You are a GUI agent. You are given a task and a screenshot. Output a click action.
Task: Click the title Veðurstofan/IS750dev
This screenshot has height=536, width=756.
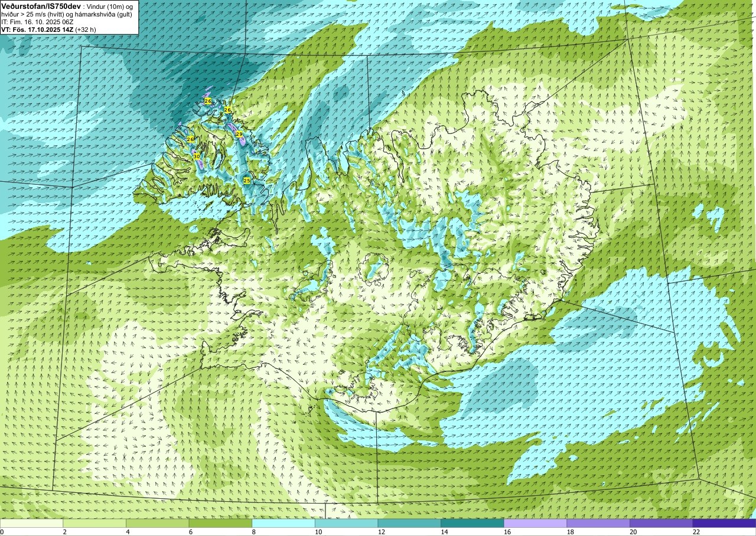[x=41, y=5]
